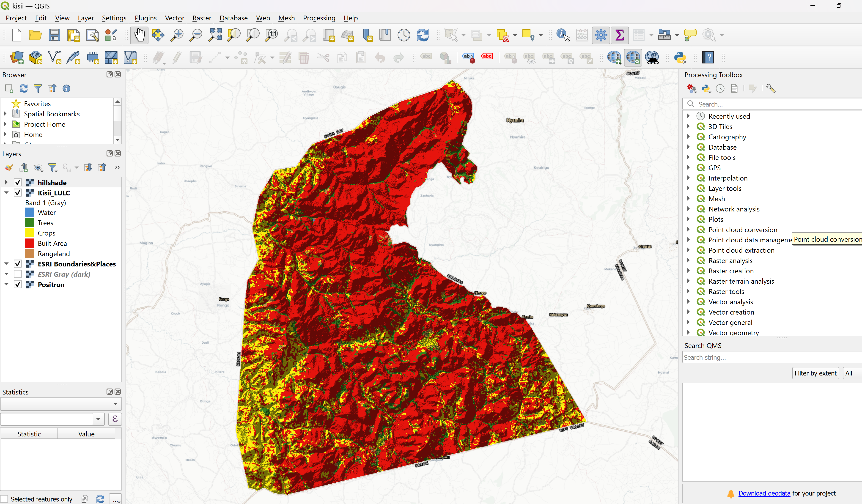Click the New Shapefile Layer icon
Screen dimensions: 862x504
tap(55, 58)
